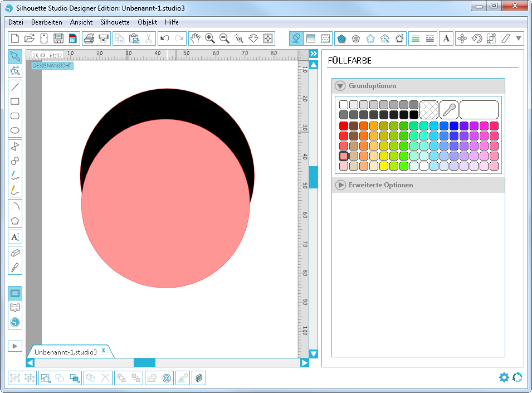
Task: Select the Rectangle drawing tool
Action: point(15,101)
